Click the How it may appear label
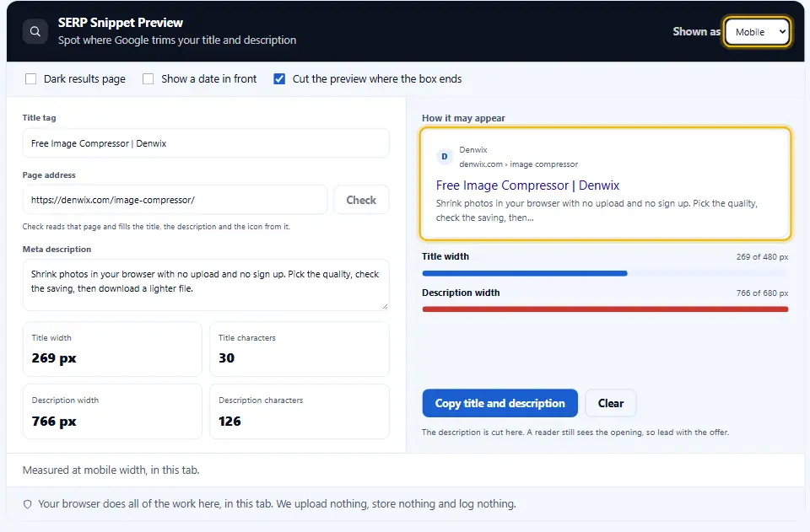Viewport: 810px width, 532px height. point(463,118)
